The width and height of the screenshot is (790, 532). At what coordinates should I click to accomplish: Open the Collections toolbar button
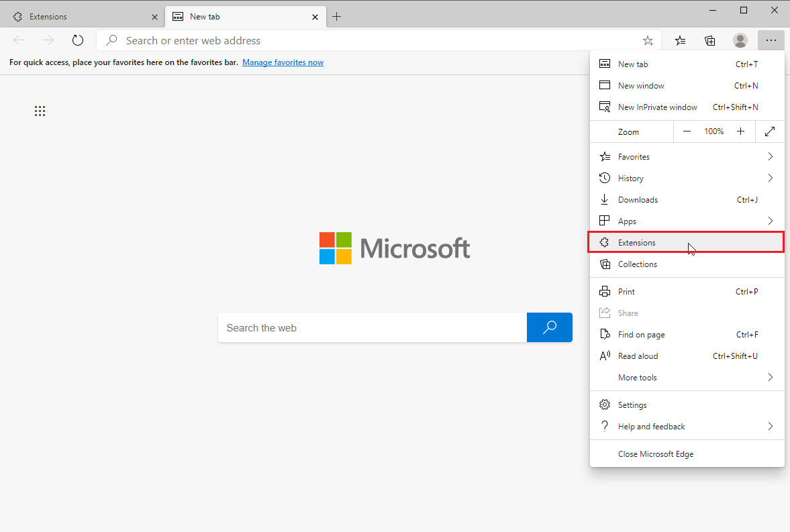[710, 41]
